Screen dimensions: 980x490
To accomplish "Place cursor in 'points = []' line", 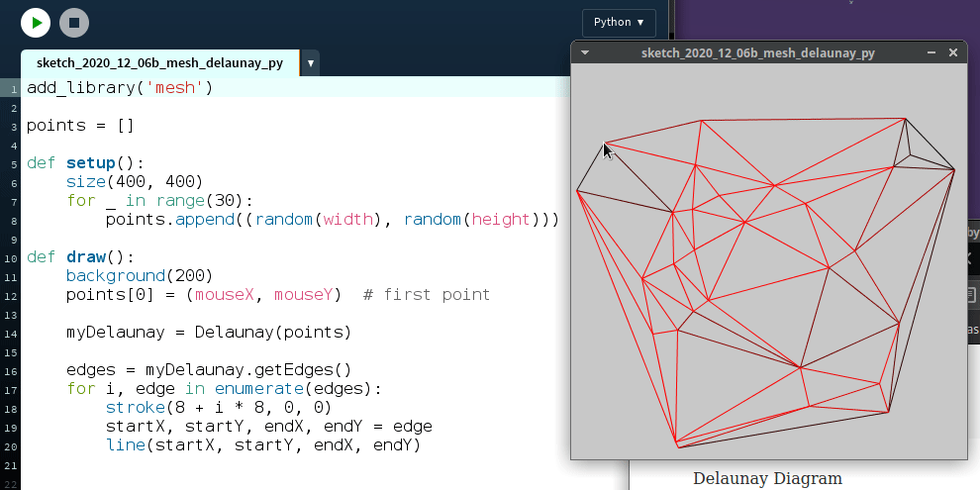I will click(79, 126).
